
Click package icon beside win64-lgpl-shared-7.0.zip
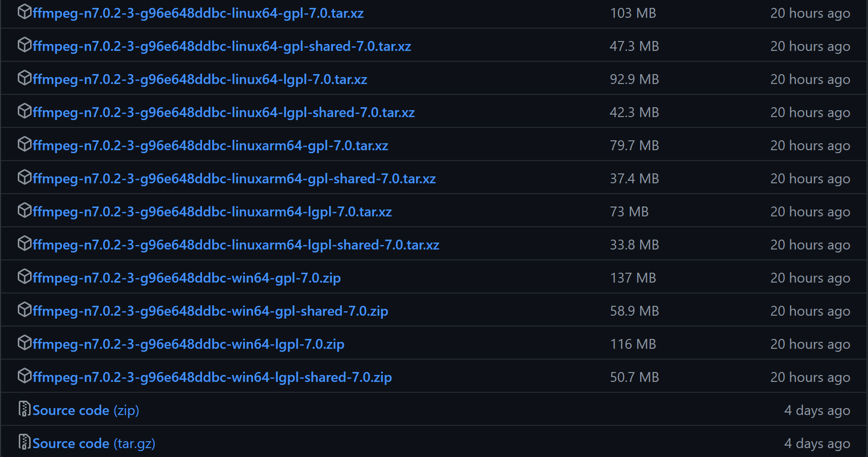point(25,377)
